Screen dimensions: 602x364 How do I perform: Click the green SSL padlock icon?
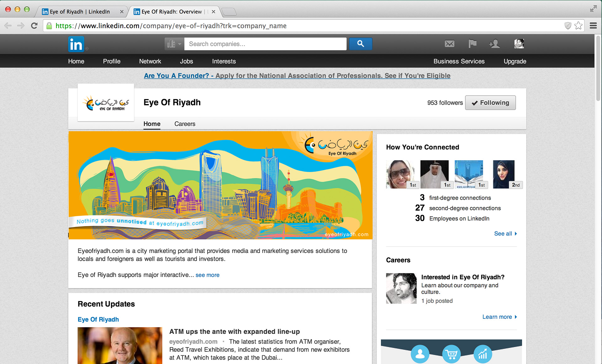(x=49, y=26)
